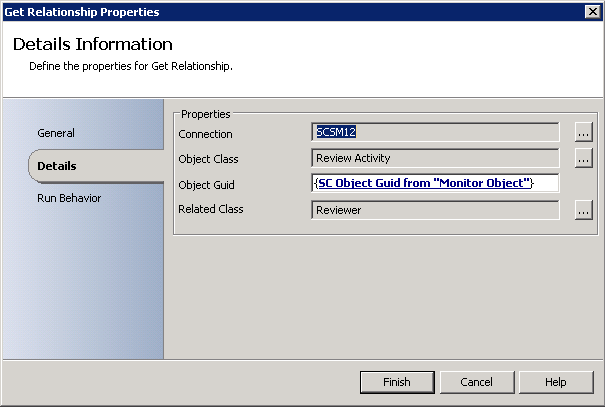605x407 pixels.
Task: Browse for Connection with ellipsis button
Action: click(583, 132)
